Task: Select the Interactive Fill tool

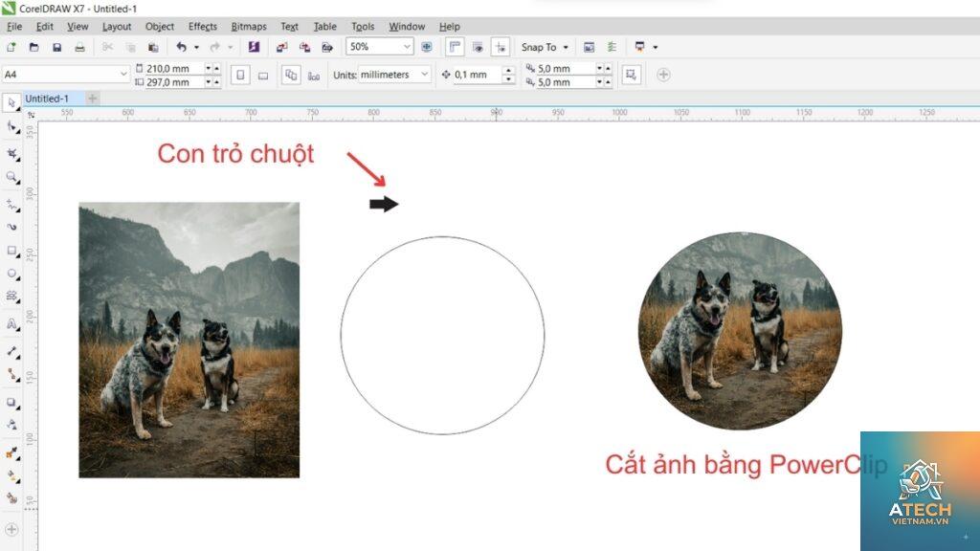Action: click(11, 476)
